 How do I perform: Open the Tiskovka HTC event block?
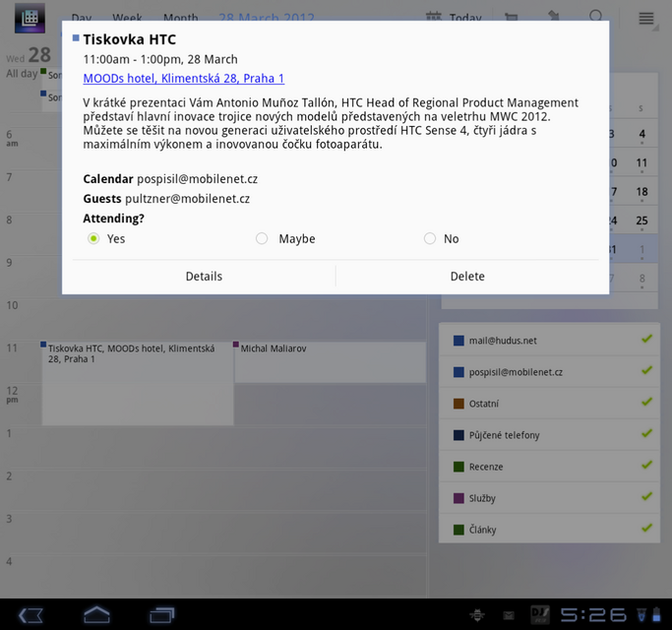138,383
